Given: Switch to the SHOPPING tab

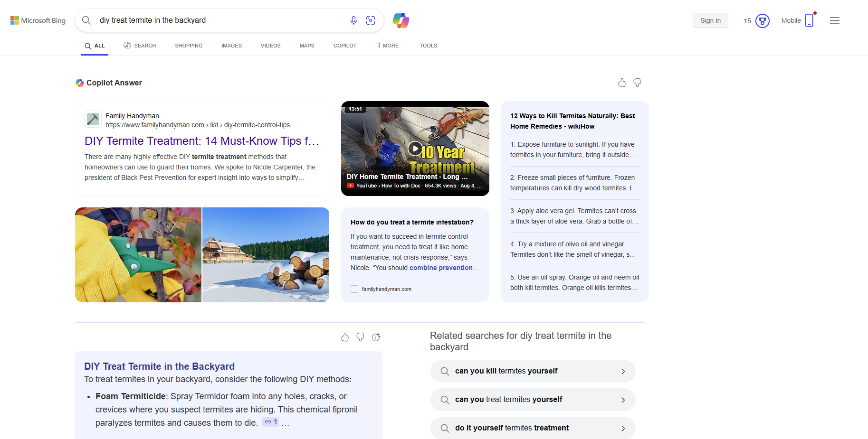Looking at the screenshot, I should (x=189, y=46).
